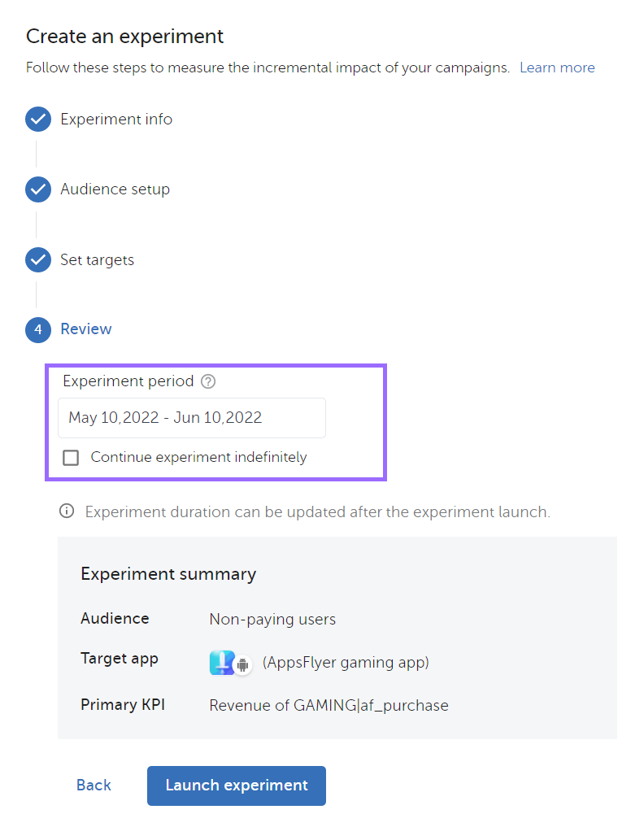This screenshot has width=644, height=840.
Task: Click the Experiment info checkmark icon
Action: (38, 120)
